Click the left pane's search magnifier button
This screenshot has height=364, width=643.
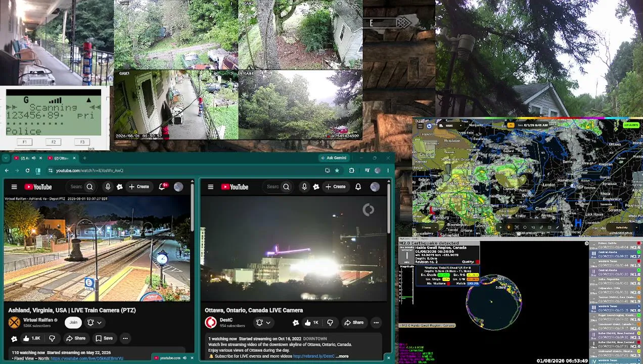point(89,187)
